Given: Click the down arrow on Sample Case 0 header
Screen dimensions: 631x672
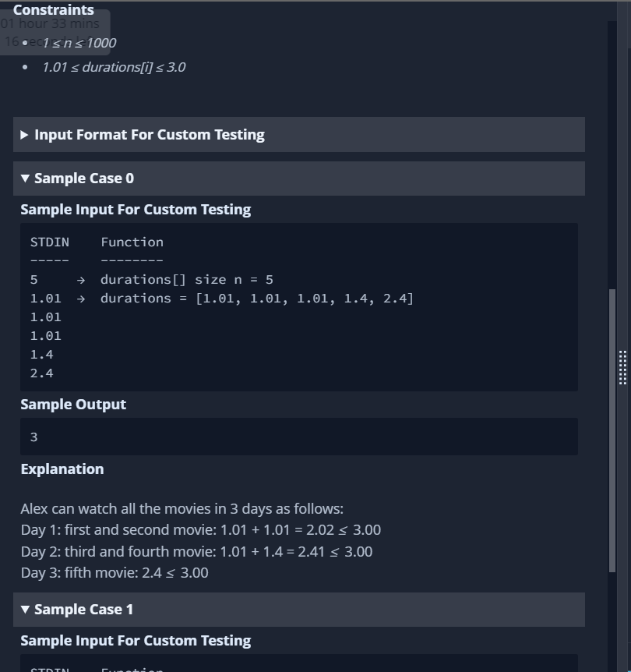Looking at the screenshot, I should pos(24,178).
